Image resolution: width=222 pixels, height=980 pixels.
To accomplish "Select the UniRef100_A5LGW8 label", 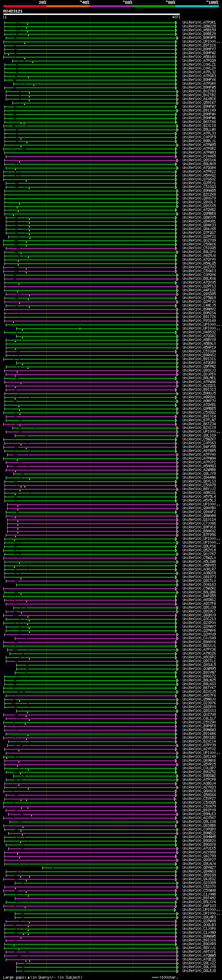I will [199, 561].
